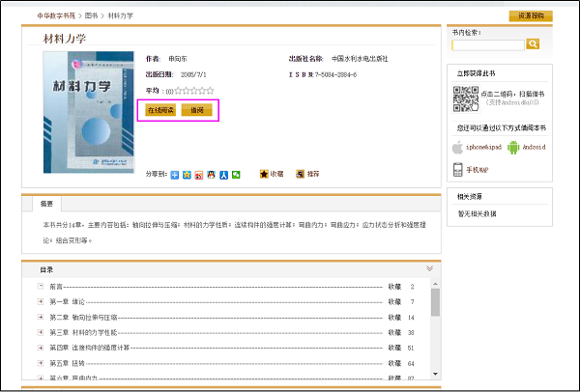Open the 摘要 tab

pos(46,205)
